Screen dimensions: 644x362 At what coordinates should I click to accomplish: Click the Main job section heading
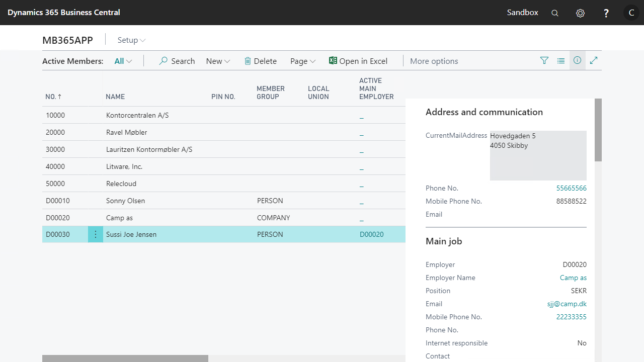444,241
